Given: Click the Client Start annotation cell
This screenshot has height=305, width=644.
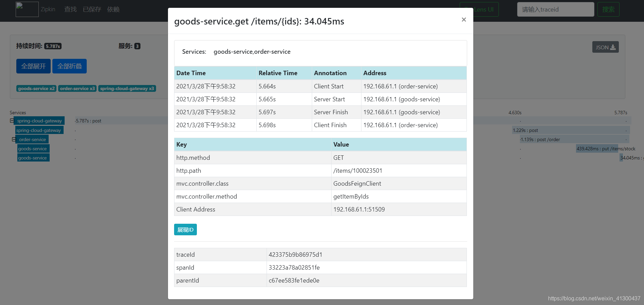Looking at the screenshot, I should click(336, 86).
